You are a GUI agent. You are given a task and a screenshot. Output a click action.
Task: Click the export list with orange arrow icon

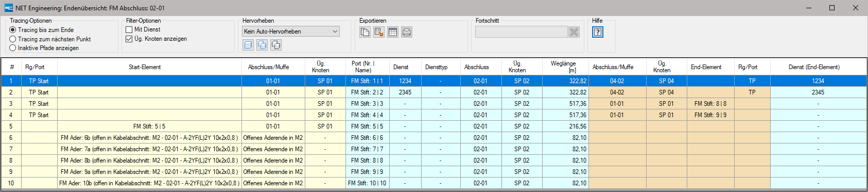pyautogui.click(x=379, y=32)
